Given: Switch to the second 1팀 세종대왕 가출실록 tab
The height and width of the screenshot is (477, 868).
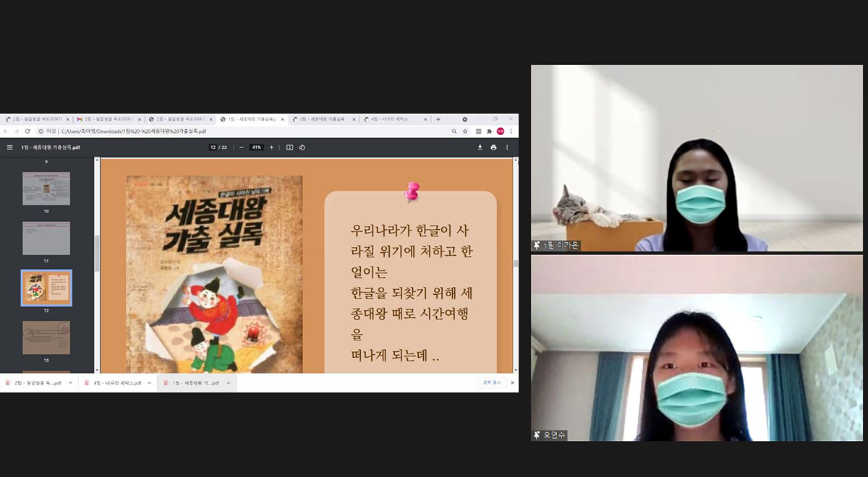Looking at the screenshot, I should coord(323,119).
